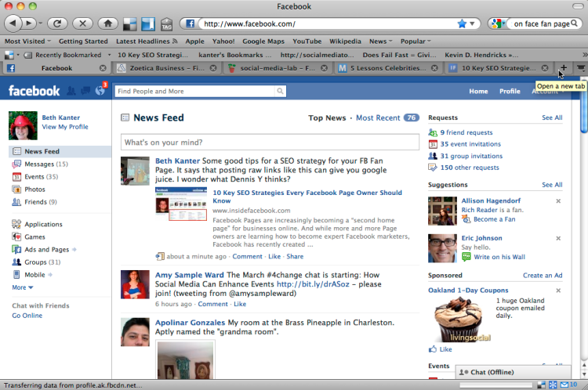Click Profile in Facebook header
588x390 pixels.
510,91
